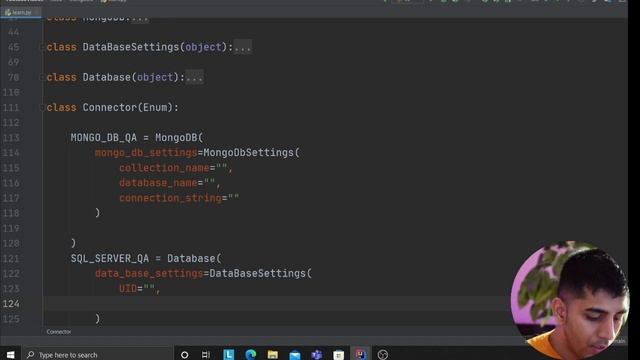The image size is (640, 360).
Task: Click gutter line number 113
Action: 11,138
